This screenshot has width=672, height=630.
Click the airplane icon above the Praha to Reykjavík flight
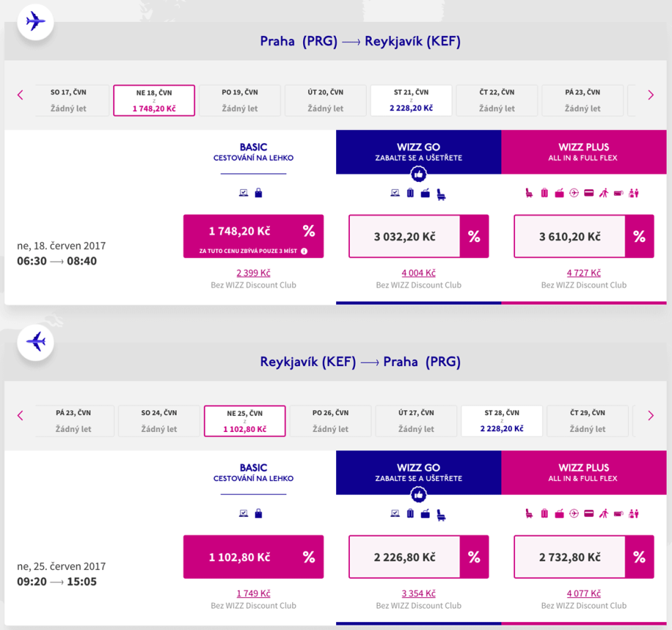pos(35,21)
